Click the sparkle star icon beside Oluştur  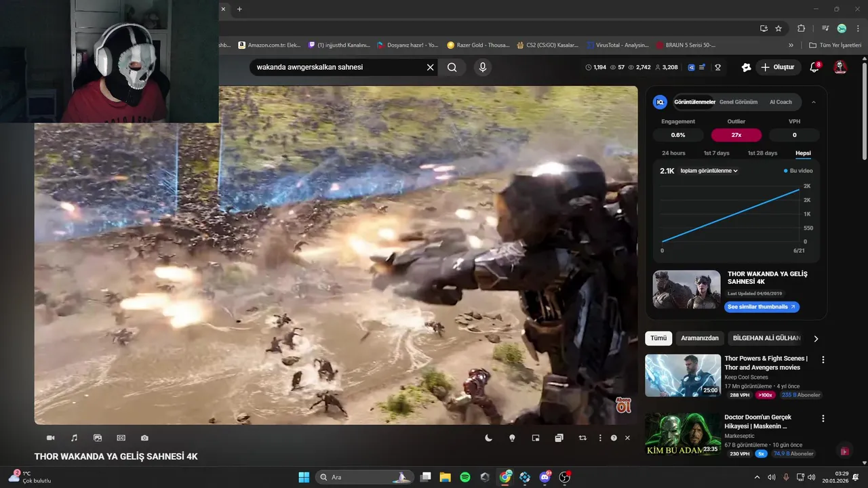point(747,67)
